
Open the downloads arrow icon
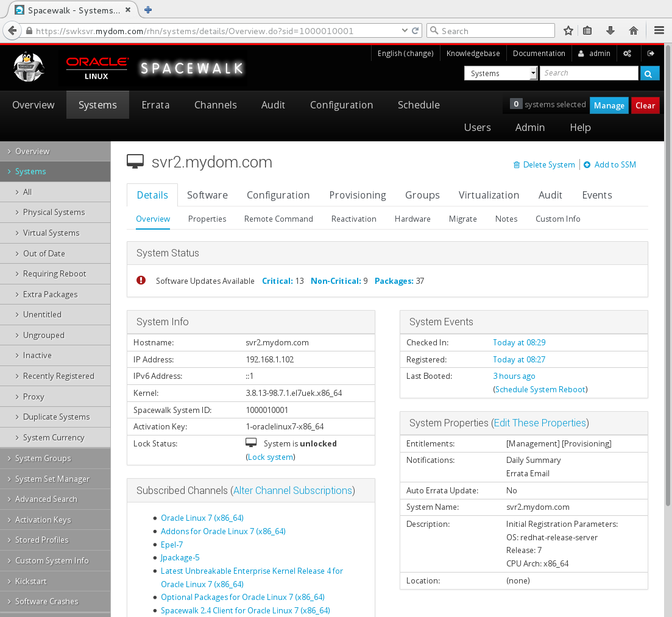610,31
